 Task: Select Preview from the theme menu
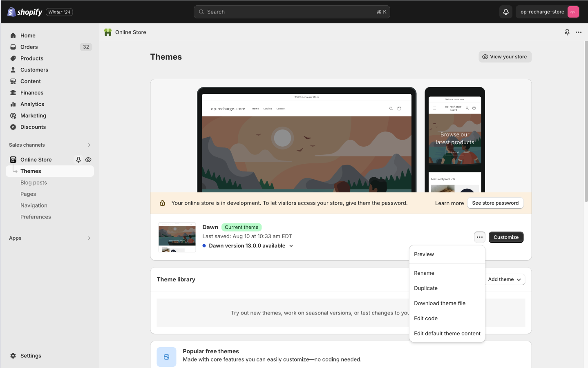(x=447, y=254)
